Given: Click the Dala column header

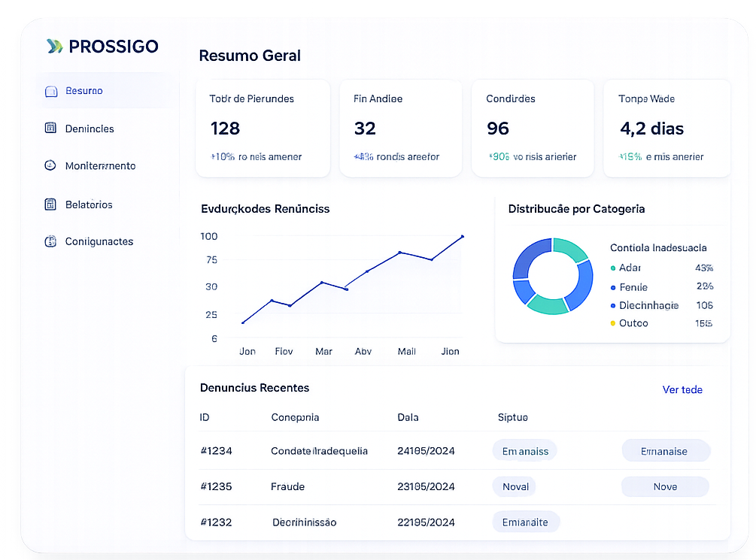Looking at the screenshot, I should pos(408,417).
